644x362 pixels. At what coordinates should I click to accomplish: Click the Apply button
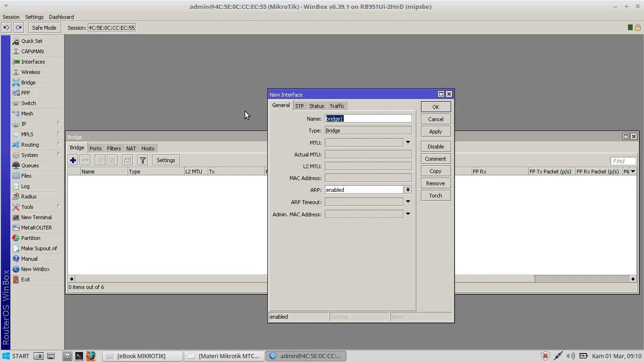436,132
